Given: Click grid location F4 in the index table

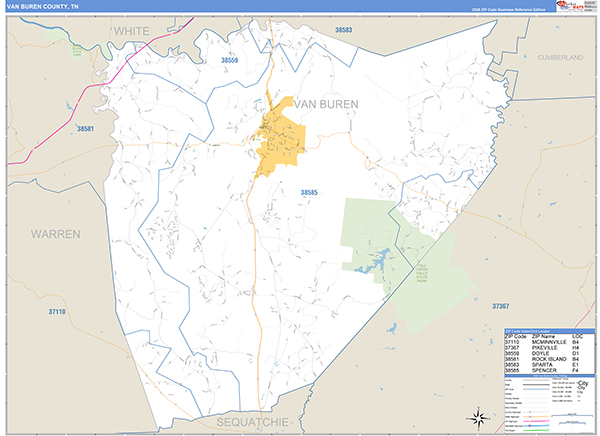Looking at the screenshot, I should (575, 370).
